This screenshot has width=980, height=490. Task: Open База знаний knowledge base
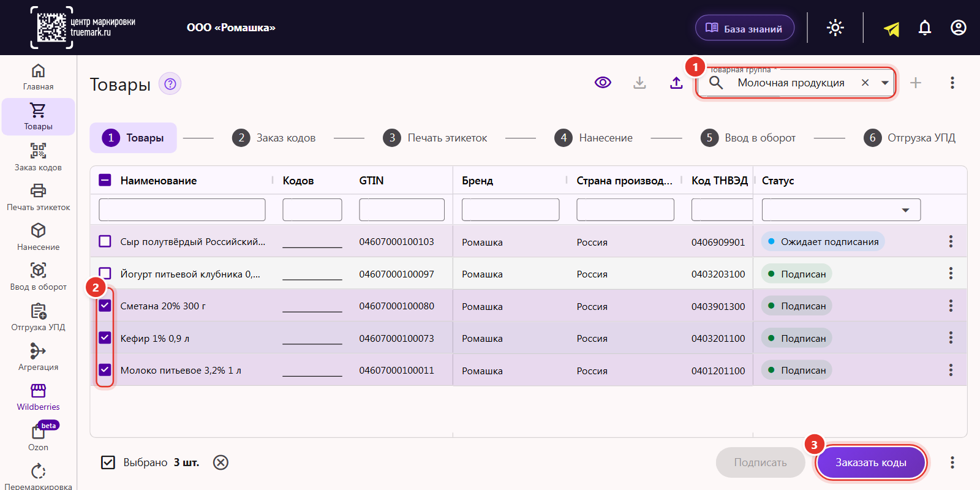click(x=745, y=28)
